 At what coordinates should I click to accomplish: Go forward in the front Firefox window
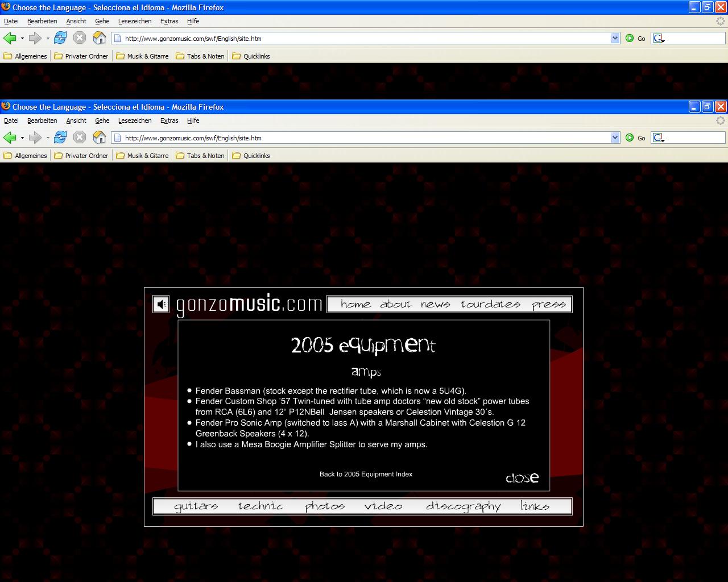point(35,138)
